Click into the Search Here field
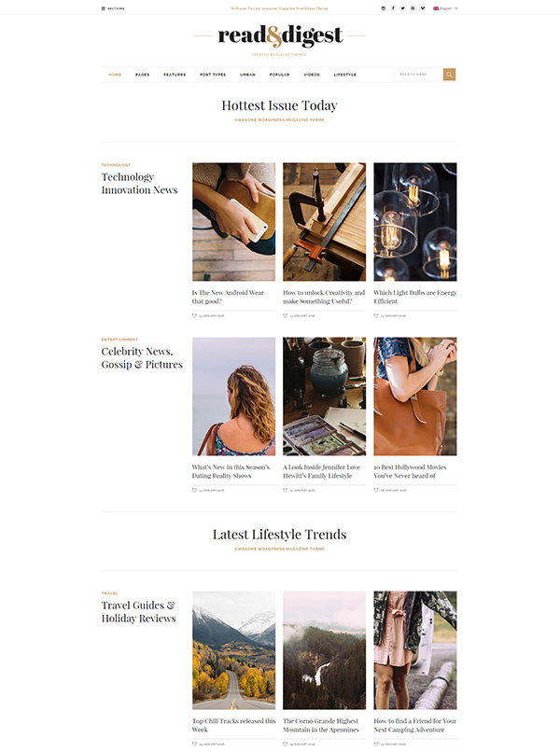This screenshot has width=560, height=752. [418, 75]
